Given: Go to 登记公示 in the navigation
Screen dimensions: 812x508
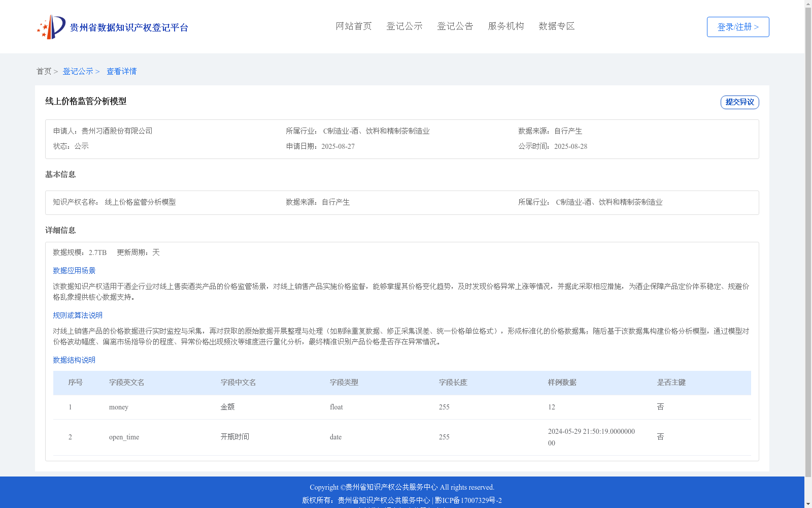Looking at the screenshot, I should point(404,26).
